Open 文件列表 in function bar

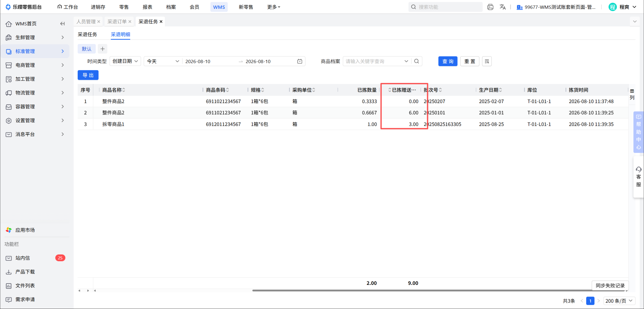(x=25, y=286)
